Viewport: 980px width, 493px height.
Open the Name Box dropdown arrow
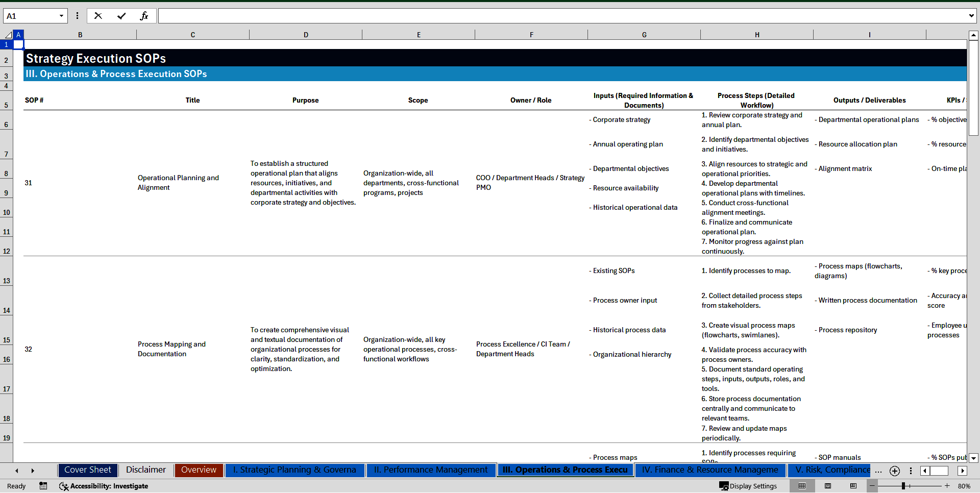pyautogui.click(x=62, y=16)
